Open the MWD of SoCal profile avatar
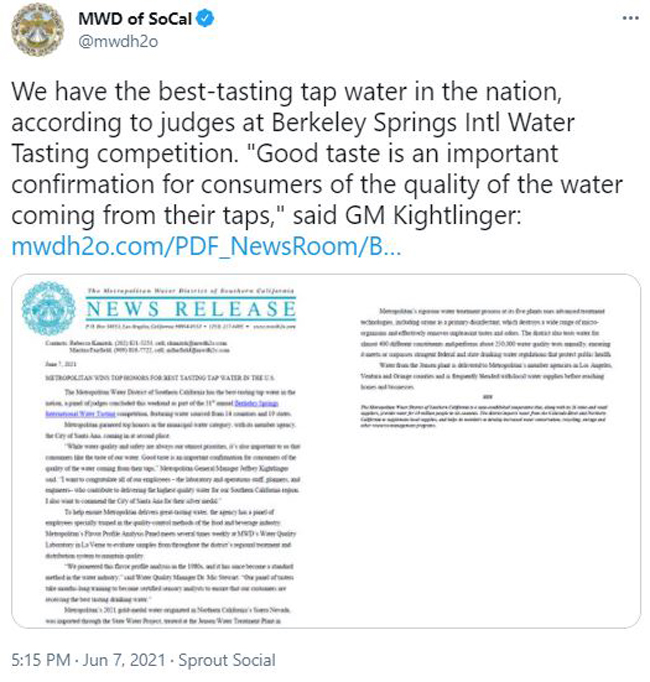650x682 pixels. 37,30
